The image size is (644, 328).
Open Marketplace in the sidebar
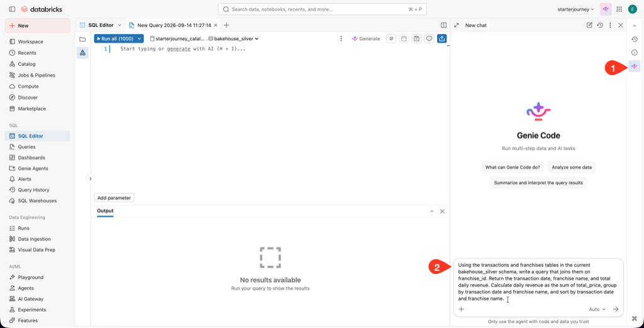[37, 109]
